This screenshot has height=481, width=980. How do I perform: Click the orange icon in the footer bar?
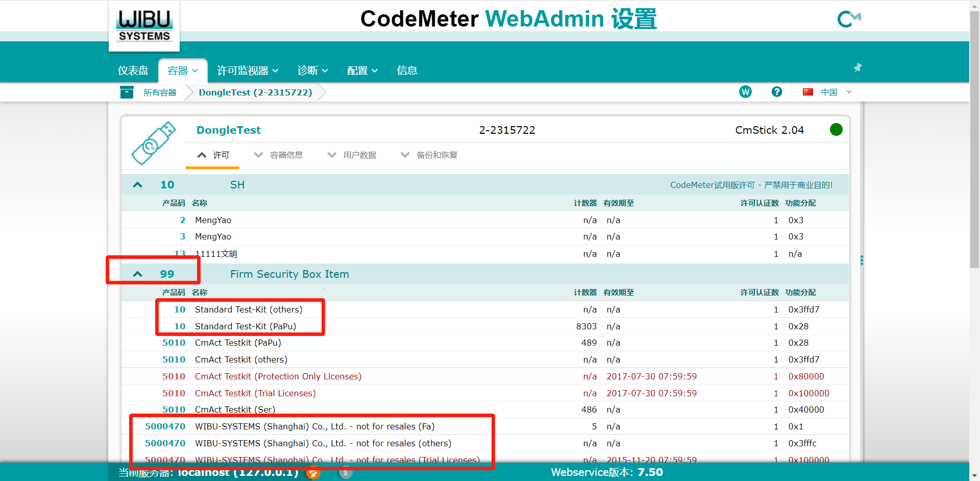click(313, 473)
